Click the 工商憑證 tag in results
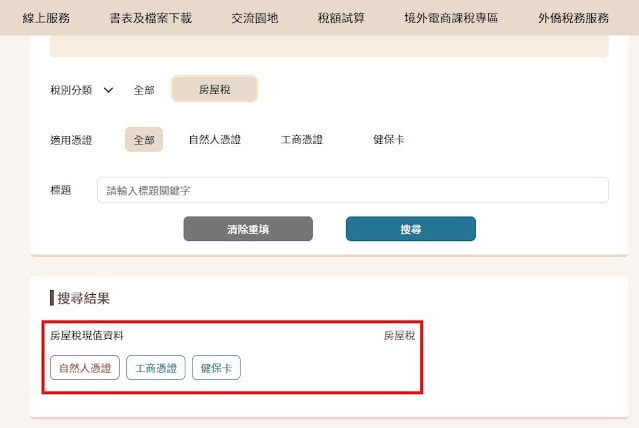Screen dimensions: 639x428 (156, 368)
